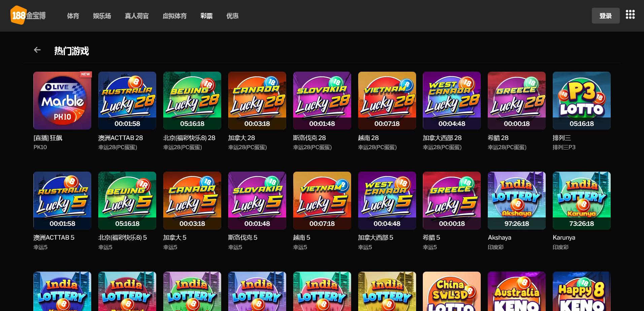Click the 澳洲ACTTAB 28 title link
Screen dimensions: 644x311
pyautogui.click(x=121, y=138)
